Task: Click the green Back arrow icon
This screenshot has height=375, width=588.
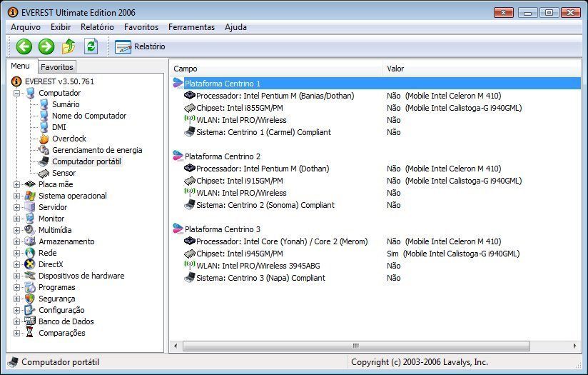Action: click(x=24, y=46)
